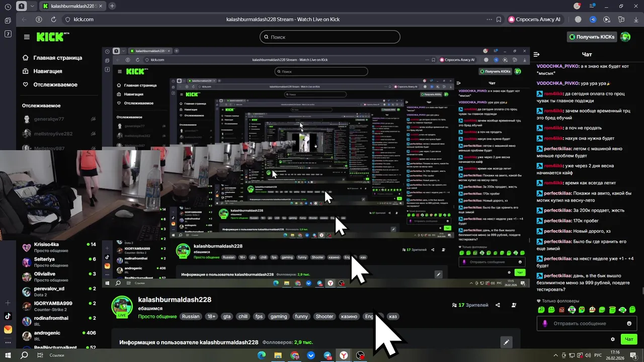Click the Отправить сообщение input

pyautogui.click(x=587, y=323)
